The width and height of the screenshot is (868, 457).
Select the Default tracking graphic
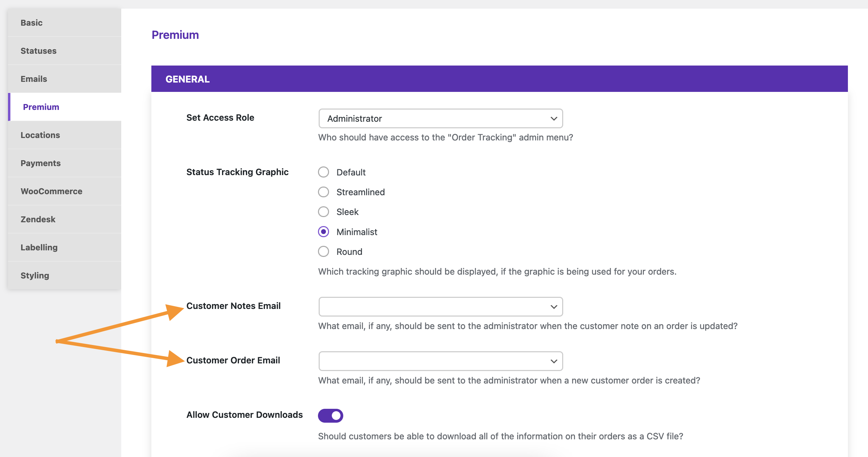coord(324,172)
